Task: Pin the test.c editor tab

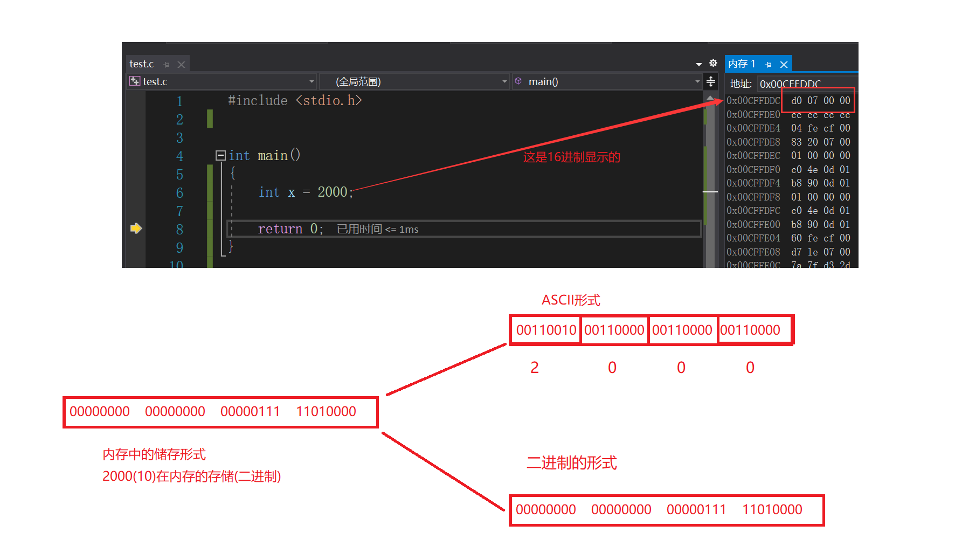Action: coord(167,65)
